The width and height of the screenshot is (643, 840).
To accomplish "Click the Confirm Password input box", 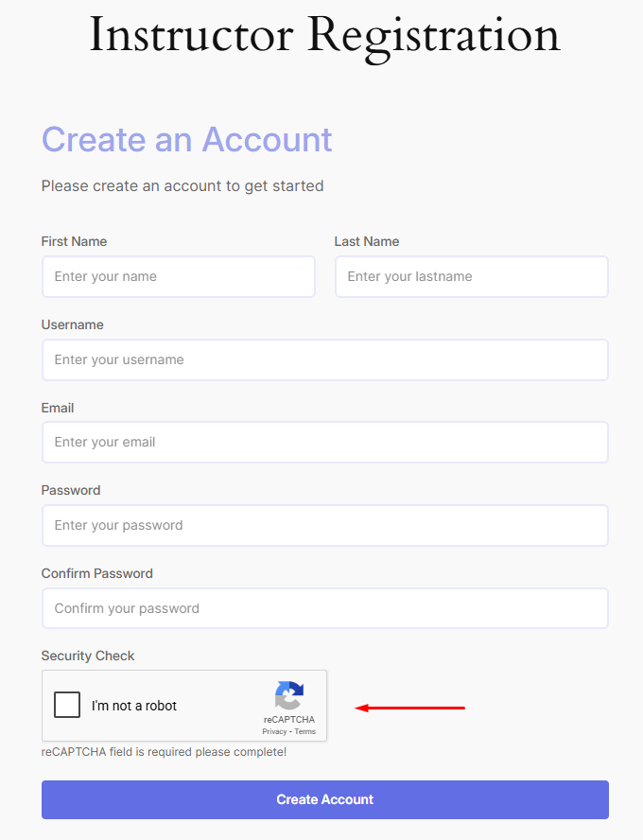I will tap(324, 608).
